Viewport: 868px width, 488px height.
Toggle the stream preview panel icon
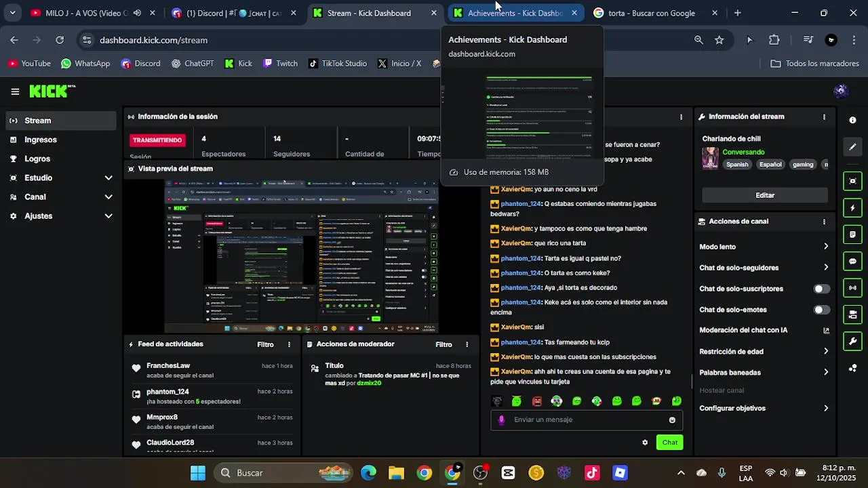[x=852, y=181]
